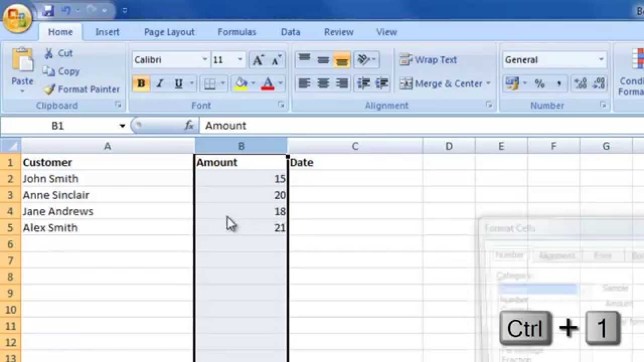This screenshot has width=644, height=362.
Task: Toggle Wrap Text
Action: point(428,60)
